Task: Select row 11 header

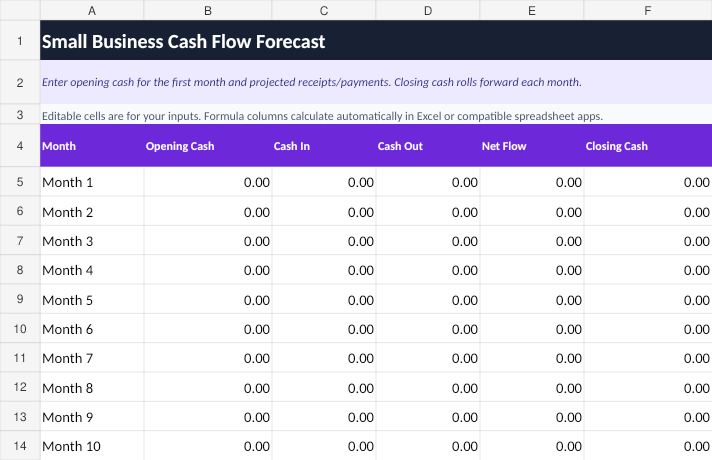Action: tap(20, 358)
